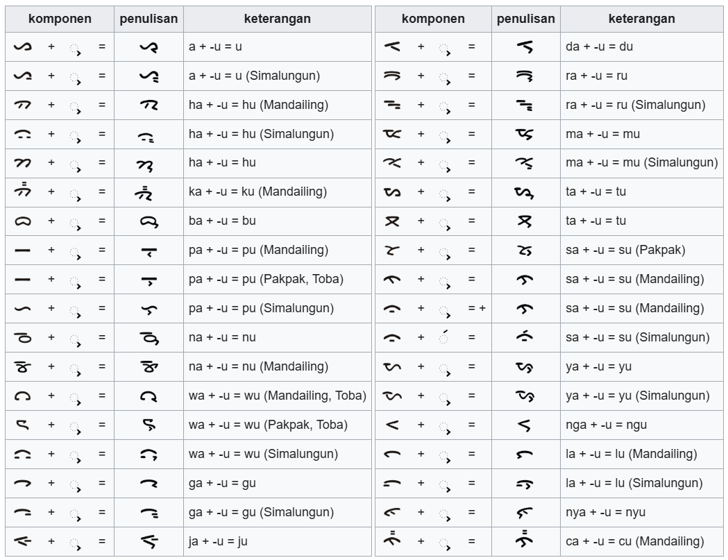Click the written nyu glyph
This screenshot has height=560, width=728.
(x=525, y=512)
